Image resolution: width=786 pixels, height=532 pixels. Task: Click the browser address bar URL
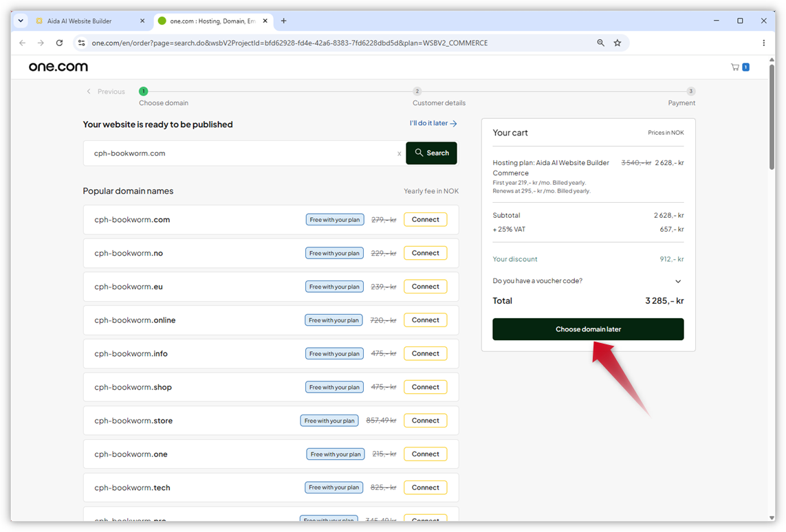pos(290,43)
